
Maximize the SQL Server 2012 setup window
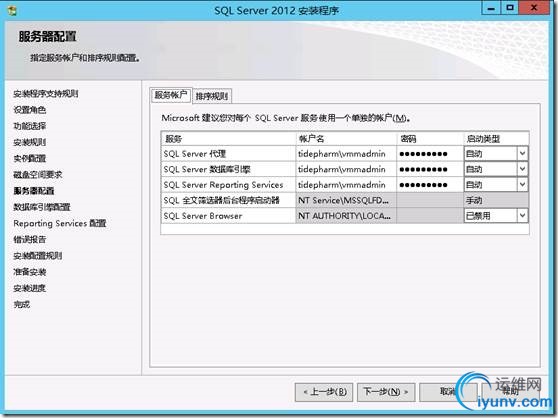coord(510,8)
